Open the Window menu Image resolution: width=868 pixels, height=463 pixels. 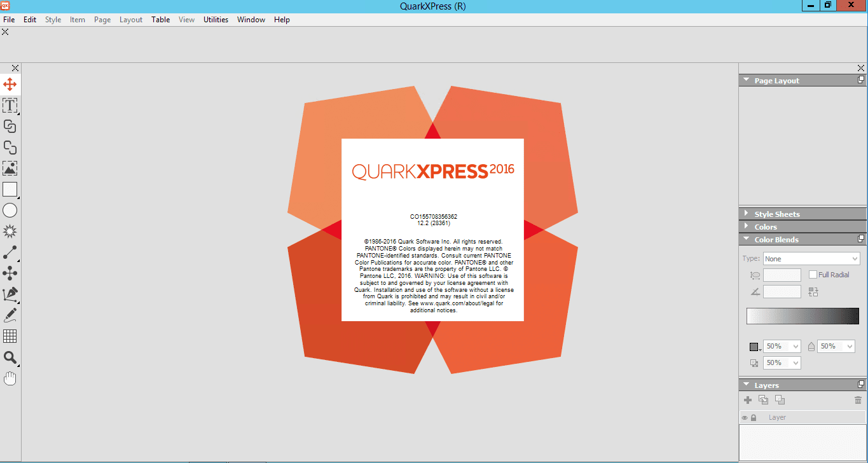coord(251,20)
